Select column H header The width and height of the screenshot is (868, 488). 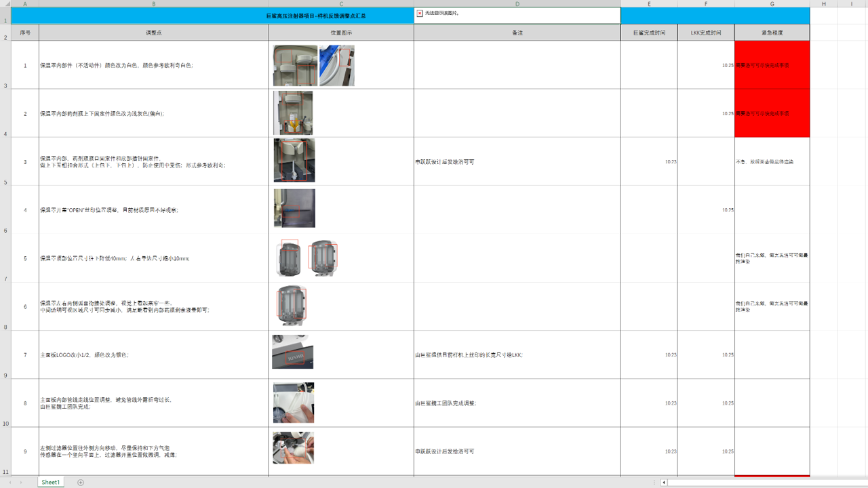click(x=823, y=3)
